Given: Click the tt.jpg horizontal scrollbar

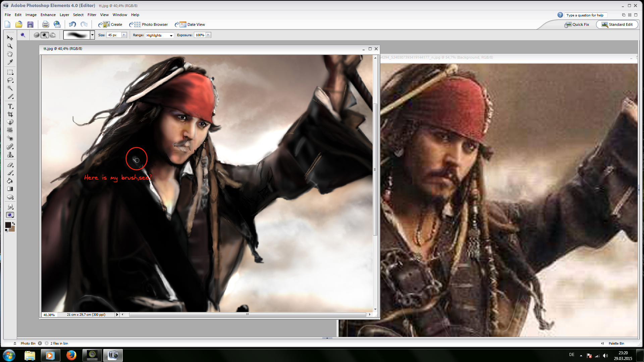Looking at the screenshot, I should 247,314.
